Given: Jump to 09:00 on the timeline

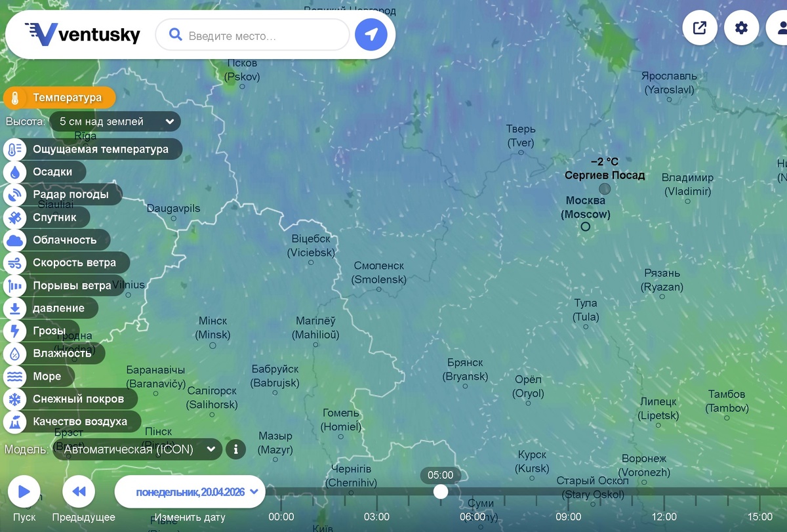Looking at the screenshot, I should (568, 517).
